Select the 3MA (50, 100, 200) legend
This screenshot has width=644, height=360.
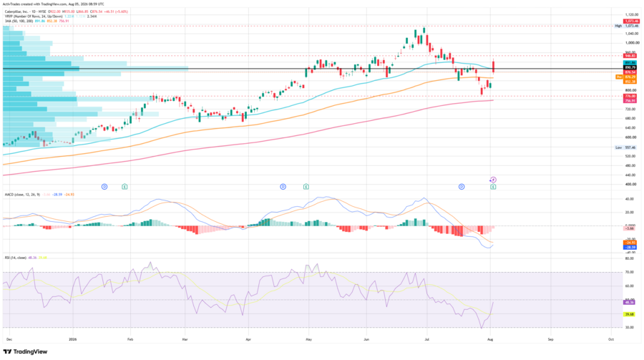(37, 21)
